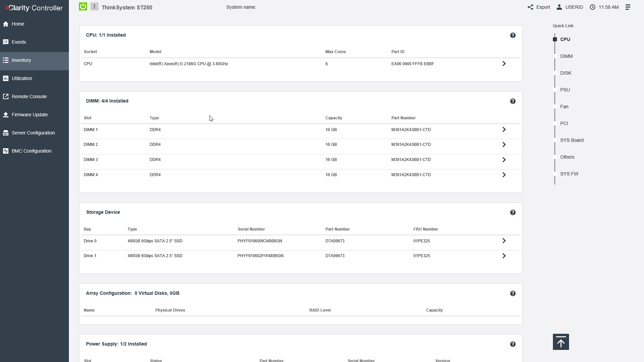Open help for Array Configuration section

coord(513,293)
